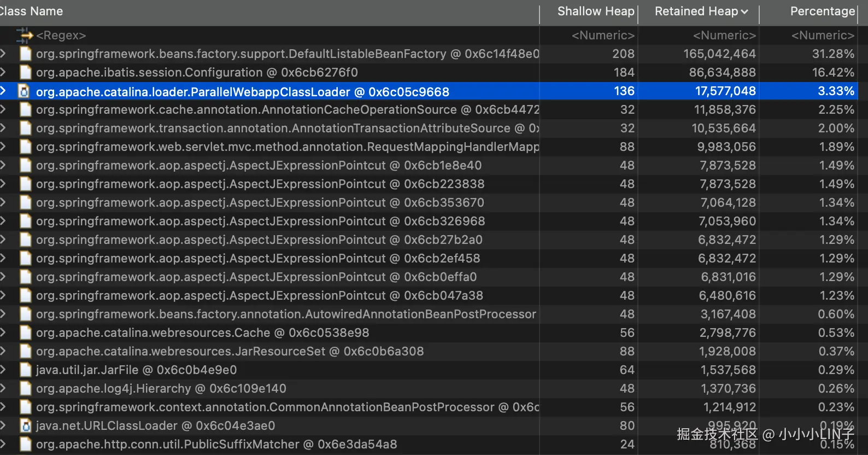Expand the java.net.URLClassLoader row
868x455 pixels.
3,425
